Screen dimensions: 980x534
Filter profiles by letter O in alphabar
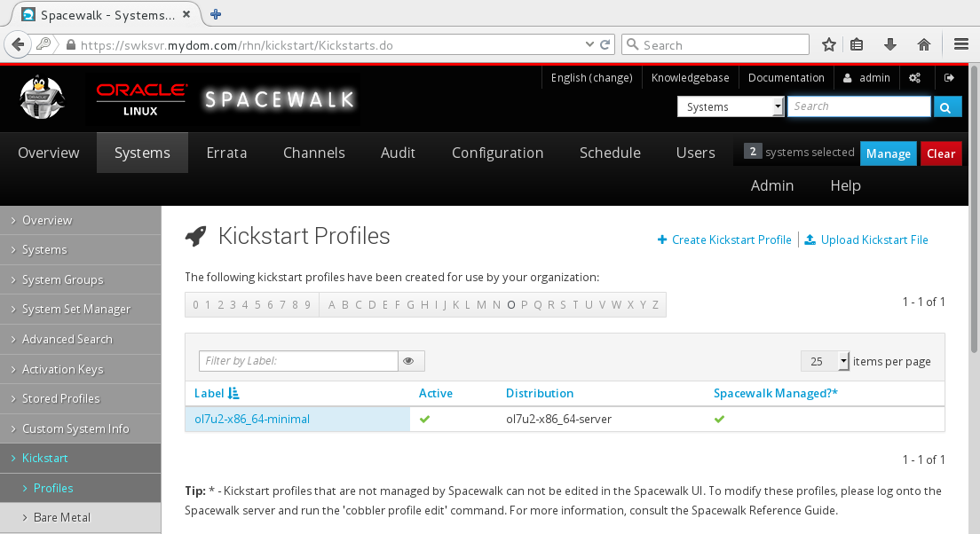[x=511, y=305]
